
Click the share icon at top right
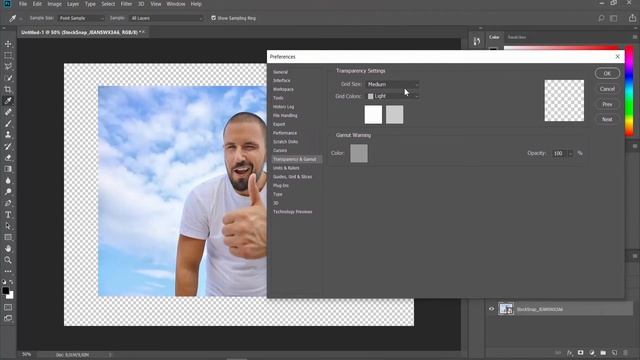[632, 18]
